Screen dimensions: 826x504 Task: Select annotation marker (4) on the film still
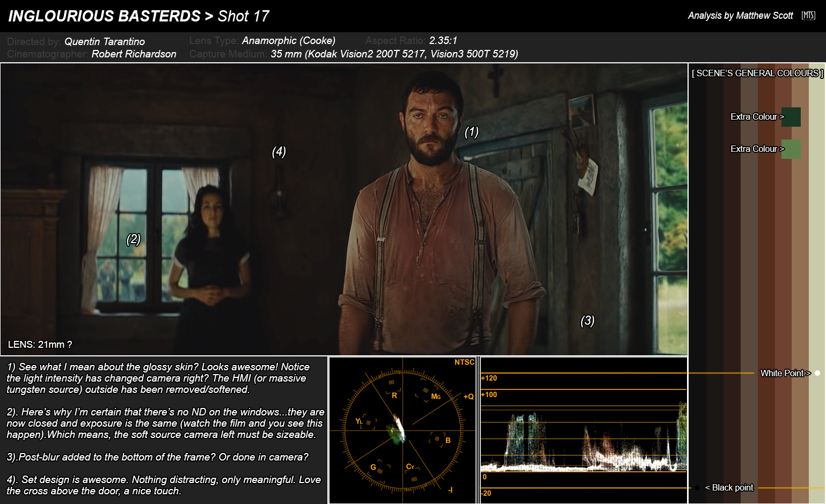pos(279,152)
